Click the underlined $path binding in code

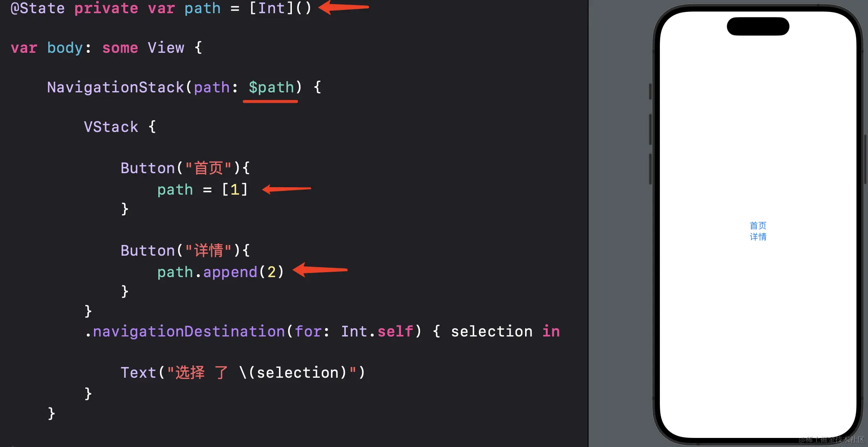point(271,87)
